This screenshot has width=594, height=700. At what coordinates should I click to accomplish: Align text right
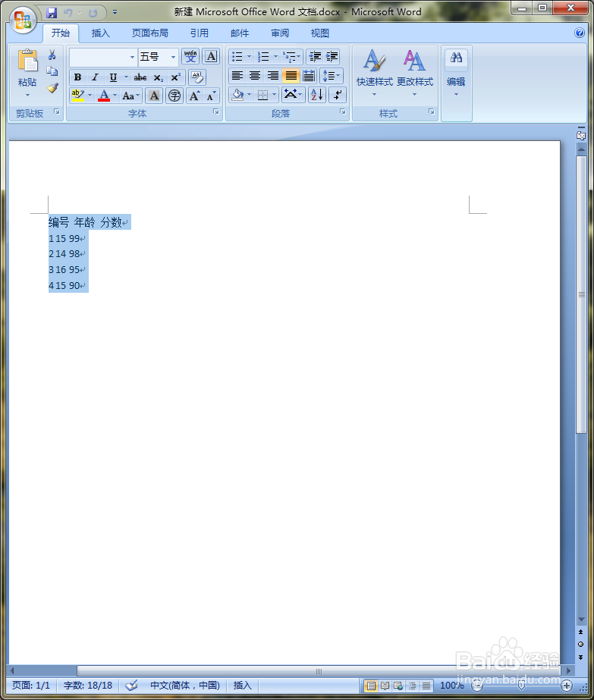[272, 75]
